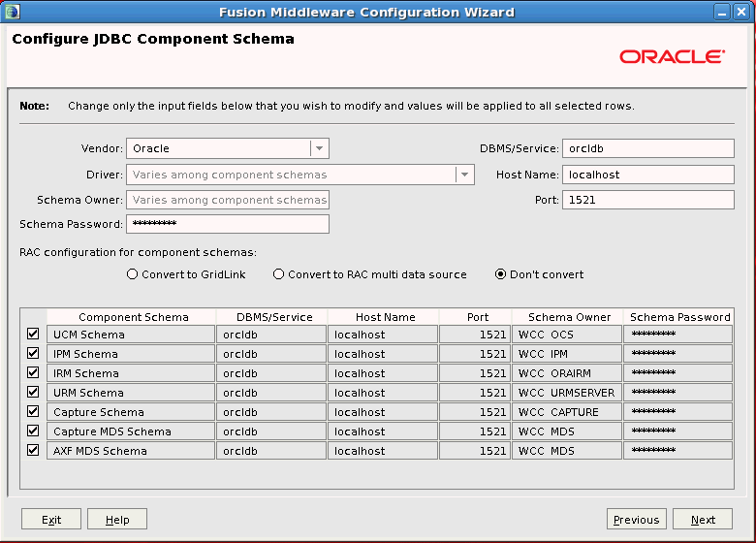
Task: Click the DBMS/Service column header
Action: tap(272, 317)
